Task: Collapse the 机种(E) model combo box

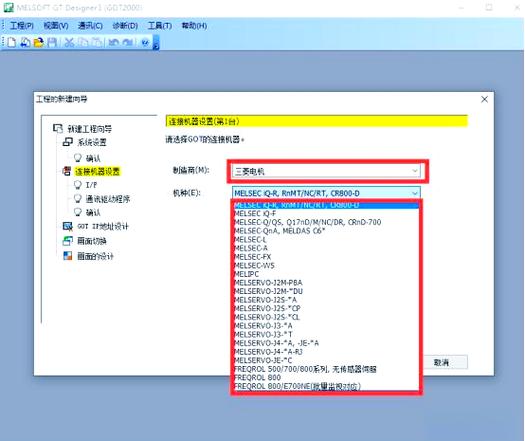Action: point(415,193)
